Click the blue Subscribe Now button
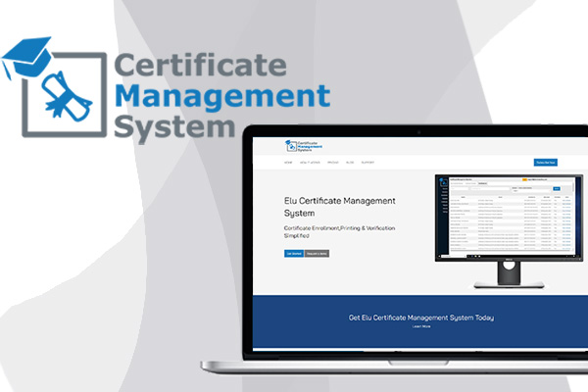The width and height of the screenshot is (588, 392). [x=545, y=163]
